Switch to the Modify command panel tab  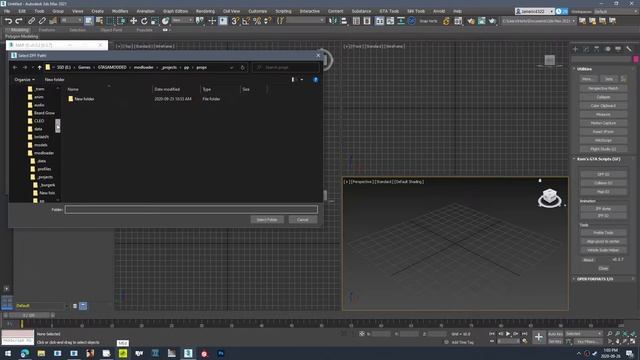[586, 49]
